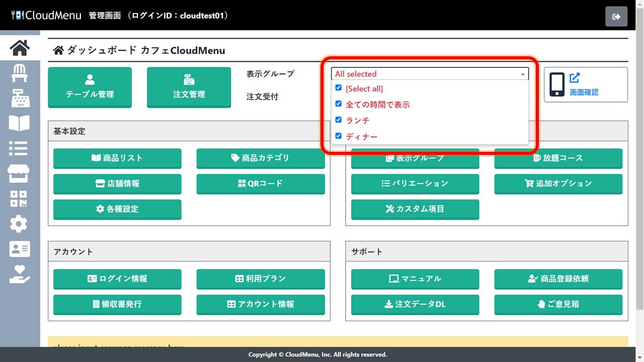Open the open-book menu sidebar icon

(x=20, y=123)
